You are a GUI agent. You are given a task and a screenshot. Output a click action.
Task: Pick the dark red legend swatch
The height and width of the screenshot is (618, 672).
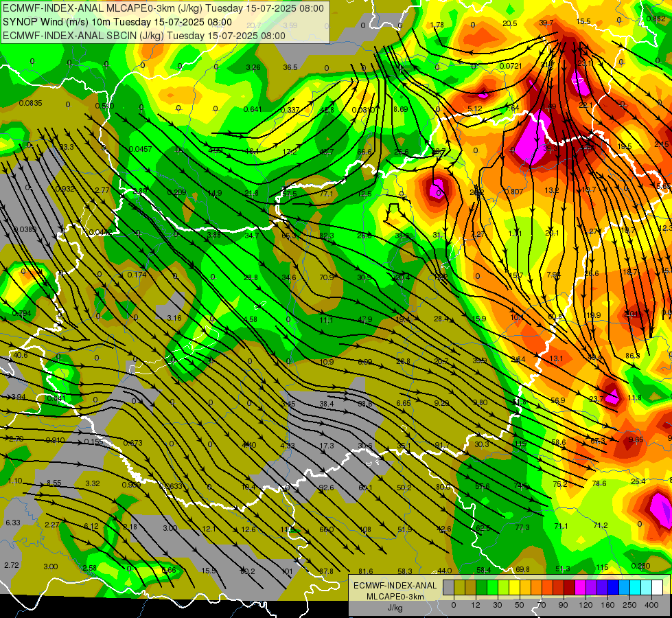click(569, 588)
